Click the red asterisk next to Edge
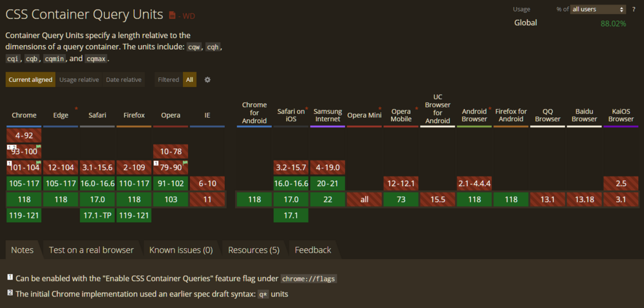 tap(76, 108)
